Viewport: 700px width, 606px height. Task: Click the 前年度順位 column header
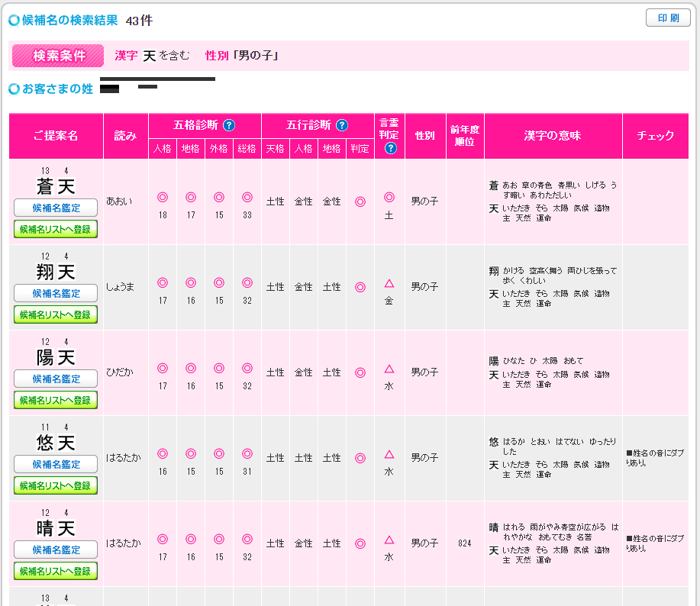pyautogui.click(x=465, y=136)
